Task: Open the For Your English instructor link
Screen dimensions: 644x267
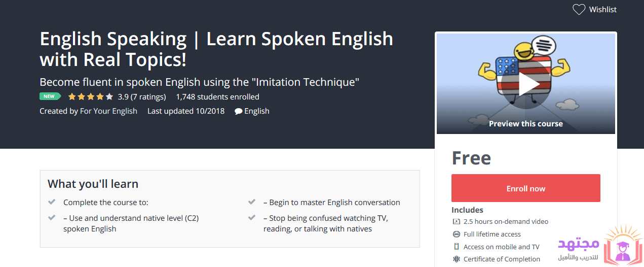Action: [108, 111]
